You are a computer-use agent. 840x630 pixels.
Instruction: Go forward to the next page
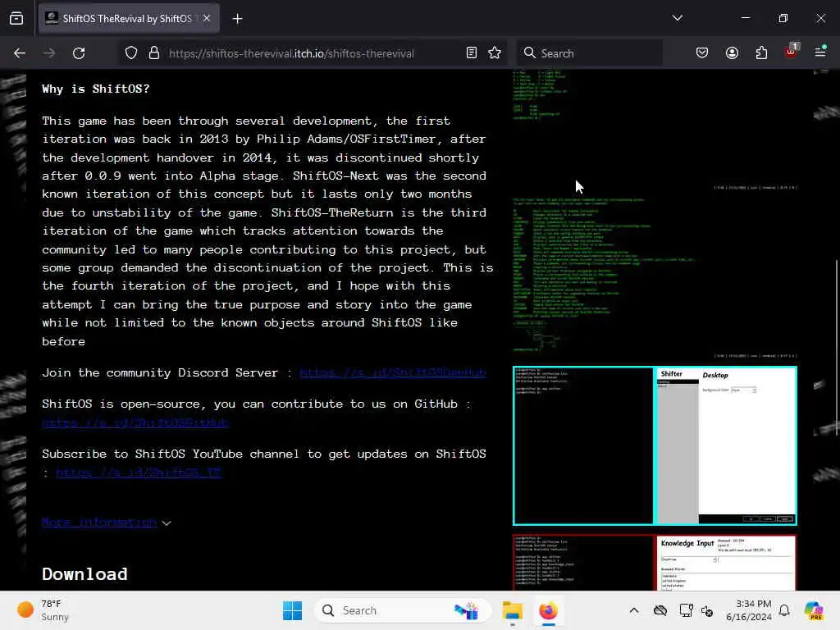tap(49, 53)
